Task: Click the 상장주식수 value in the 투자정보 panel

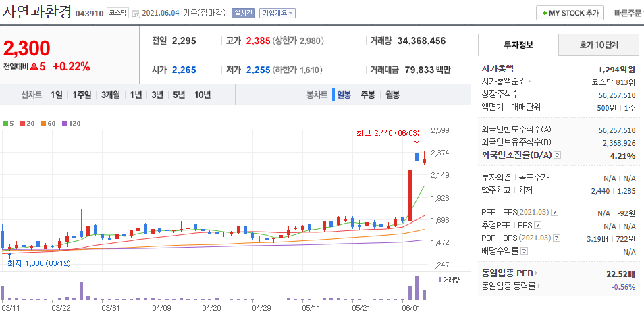Action: (617, 95)
